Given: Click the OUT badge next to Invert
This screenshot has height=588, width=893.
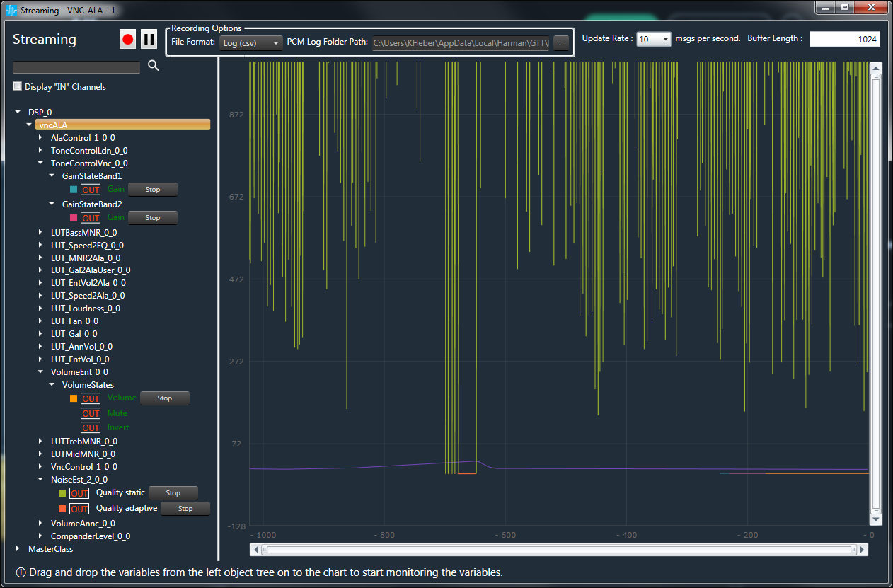Looking at the screenshot, I should coord(91,428).
